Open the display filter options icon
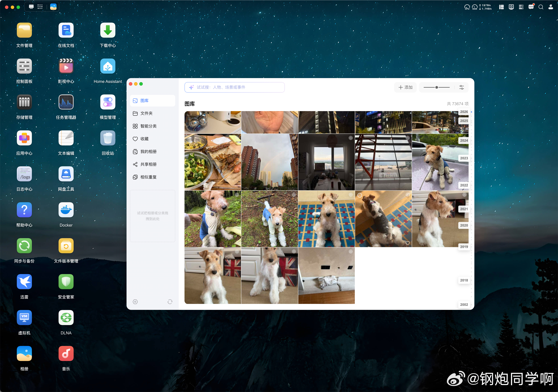The image size is (558, 392). click(x=461, y=87)
